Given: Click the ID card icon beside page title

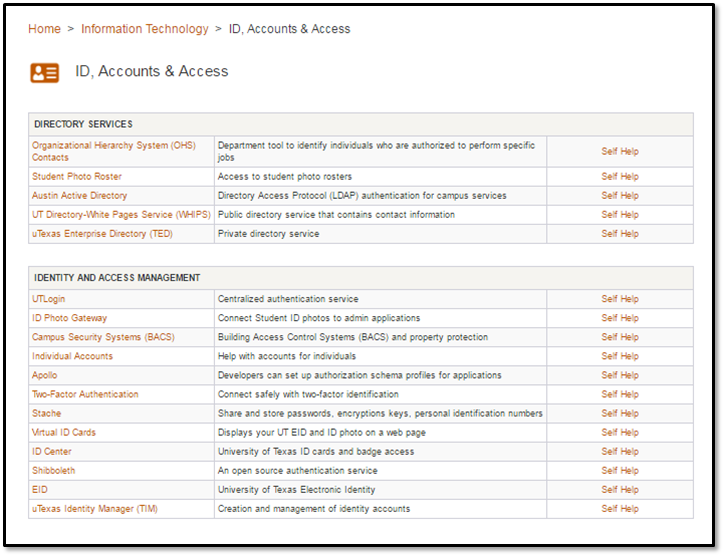Looking at the screenshot, I should coord(45,72).
